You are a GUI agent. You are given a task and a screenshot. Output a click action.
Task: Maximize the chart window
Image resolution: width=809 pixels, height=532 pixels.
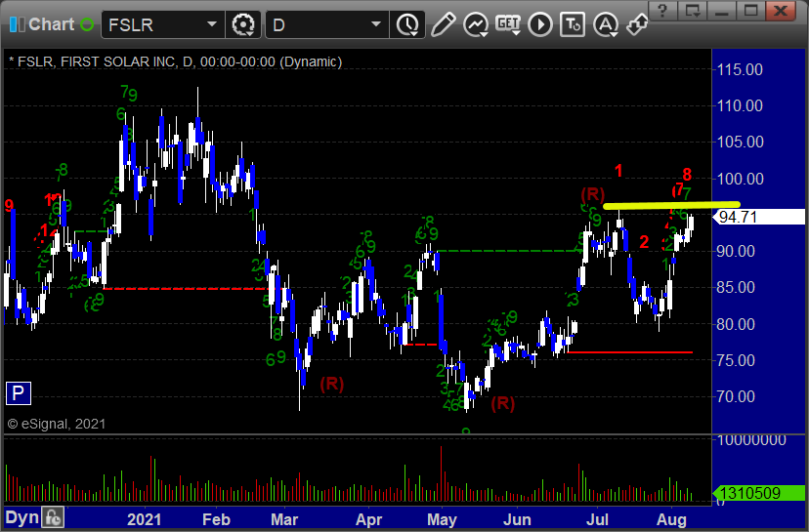(x=750, y=11)
